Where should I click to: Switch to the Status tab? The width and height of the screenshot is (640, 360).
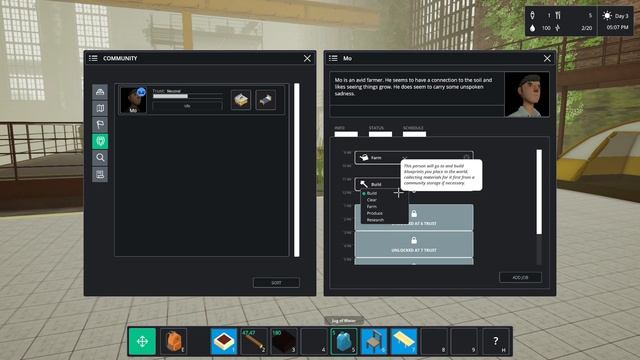pyautogui.click(x=380, y=131)
